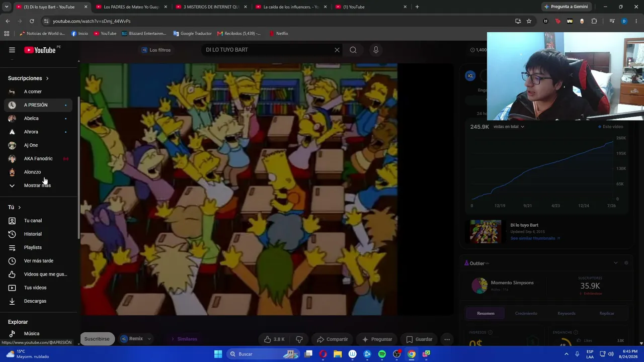This screenshot has height=362, width=644.
Task: Open Chrome extensions puzzle menu
Action: coord(594,21)
